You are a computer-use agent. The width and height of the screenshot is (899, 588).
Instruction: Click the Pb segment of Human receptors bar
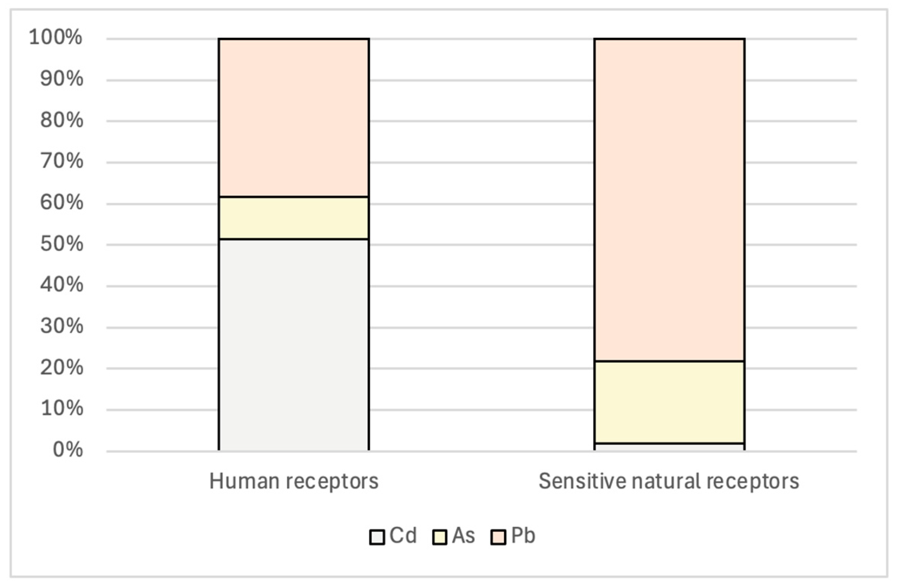tap(294, 118)
